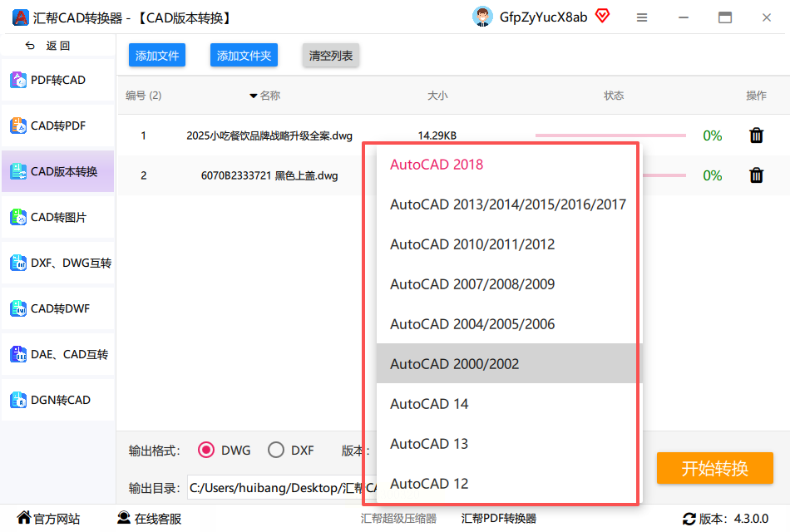Choose AutoCAD 13 option
This screenshot has height=532, width=790.
click(x=510, y=443)
